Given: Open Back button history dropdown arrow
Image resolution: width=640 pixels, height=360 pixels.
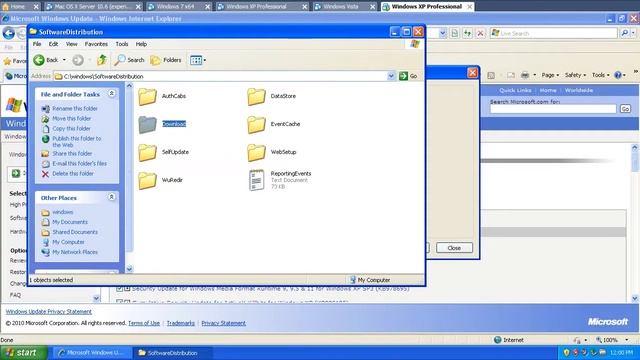Looking at the screenshot, I should (x=64, y=60).
